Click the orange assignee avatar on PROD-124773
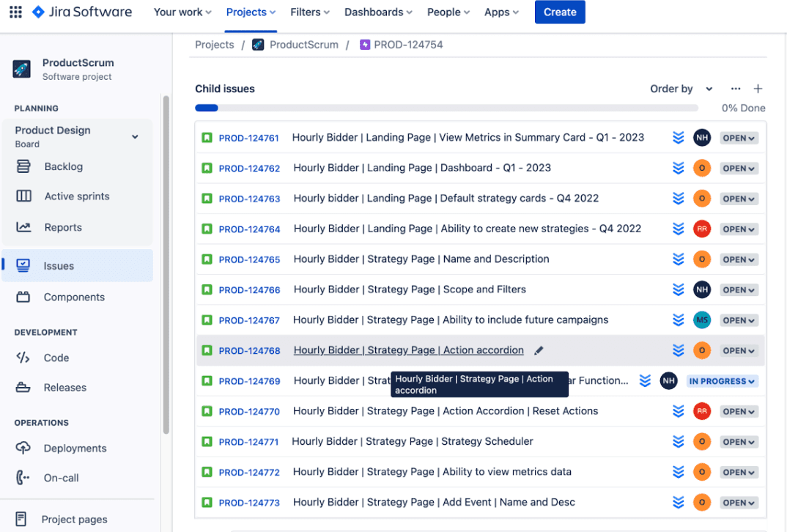 point(702,503)
